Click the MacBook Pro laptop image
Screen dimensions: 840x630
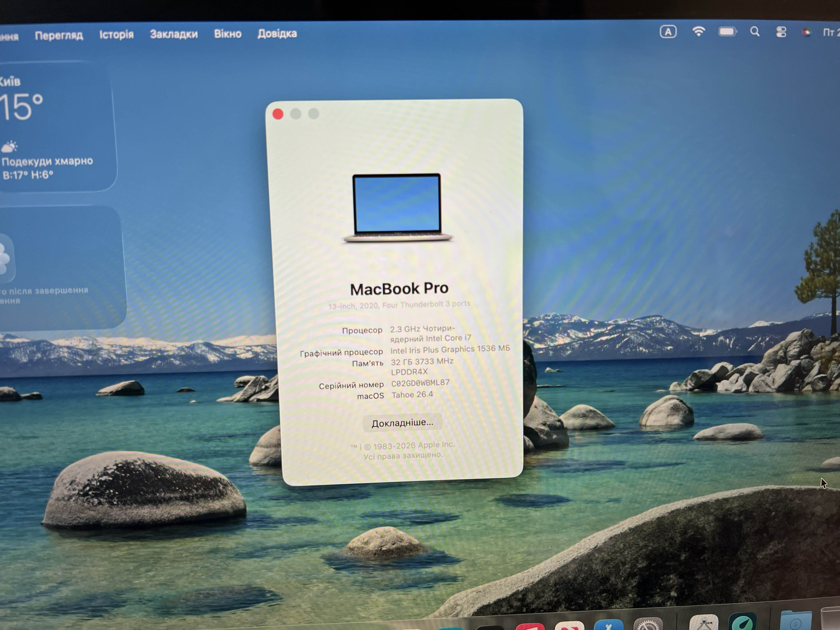click(398, 208)
